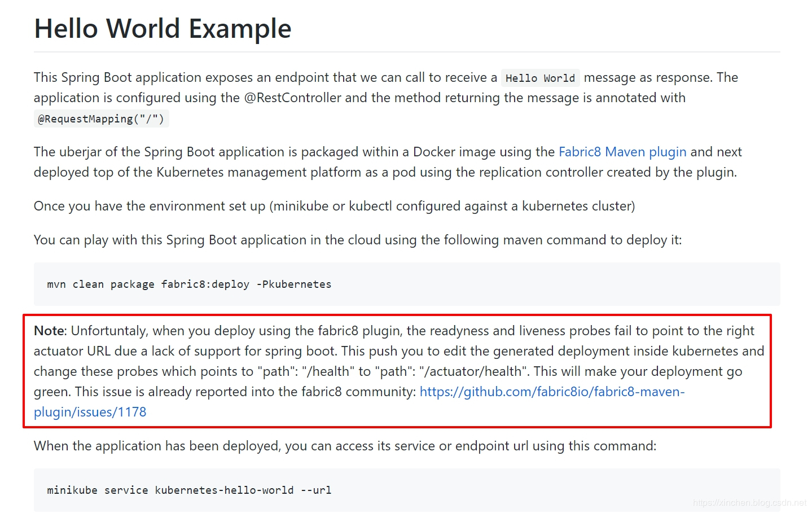
Task: Click kubernetes-hello-world in the minikube command
Action: click(x=224, y=490)
